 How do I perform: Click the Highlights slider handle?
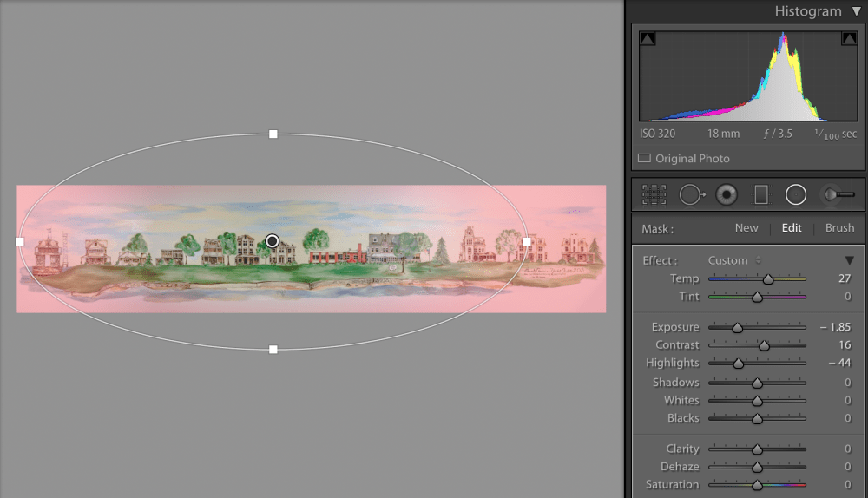pos(738,364)
